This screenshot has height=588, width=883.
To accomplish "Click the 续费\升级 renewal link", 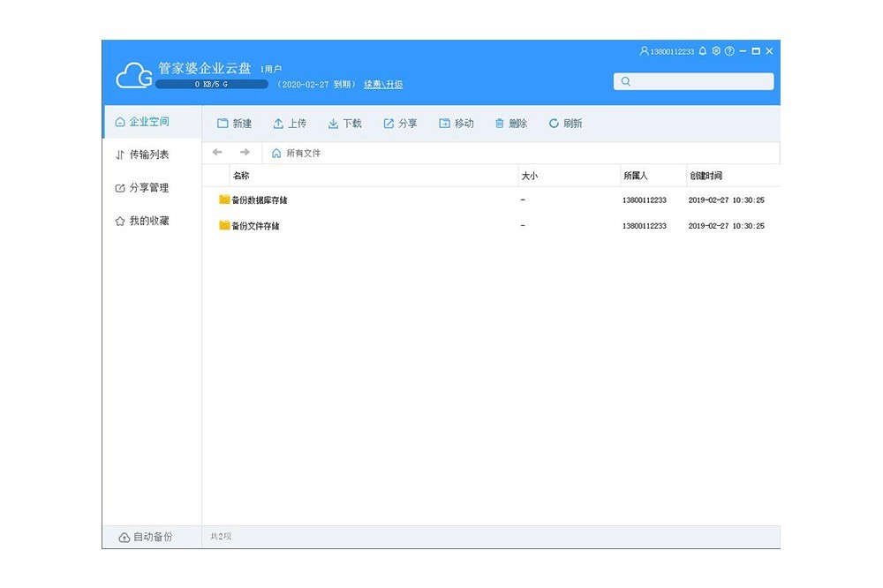I will click(x=383, y=85).
